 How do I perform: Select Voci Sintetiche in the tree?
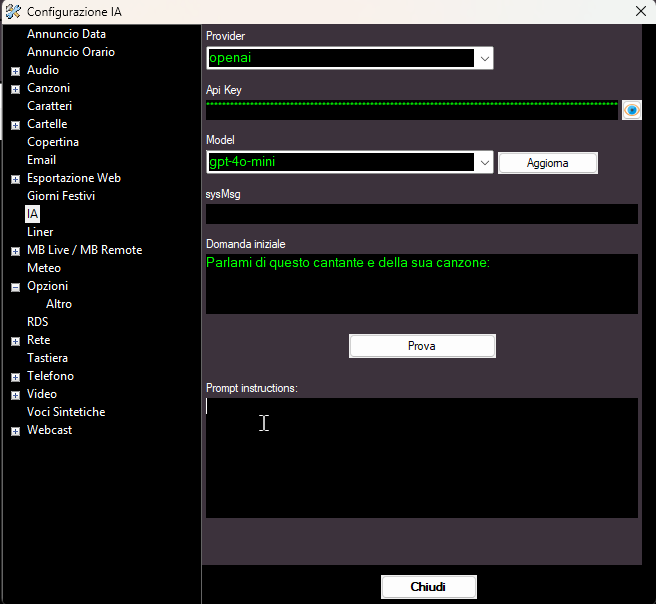pyautogui.click(x=66, y=412)
